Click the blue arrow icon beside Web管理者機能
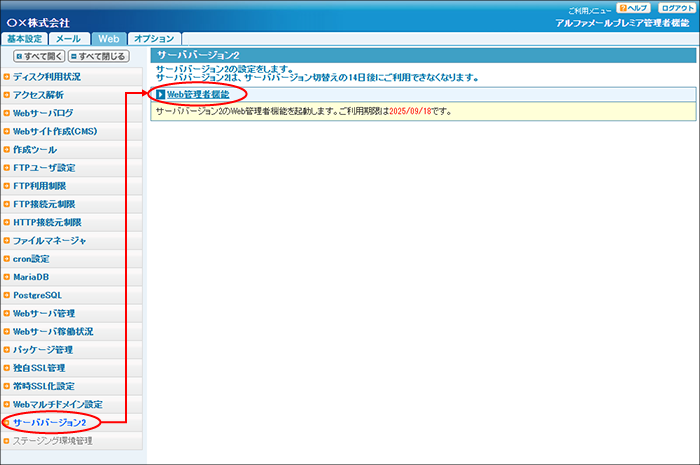This screenshot has width=700, height=465. [x=160, y=94]
